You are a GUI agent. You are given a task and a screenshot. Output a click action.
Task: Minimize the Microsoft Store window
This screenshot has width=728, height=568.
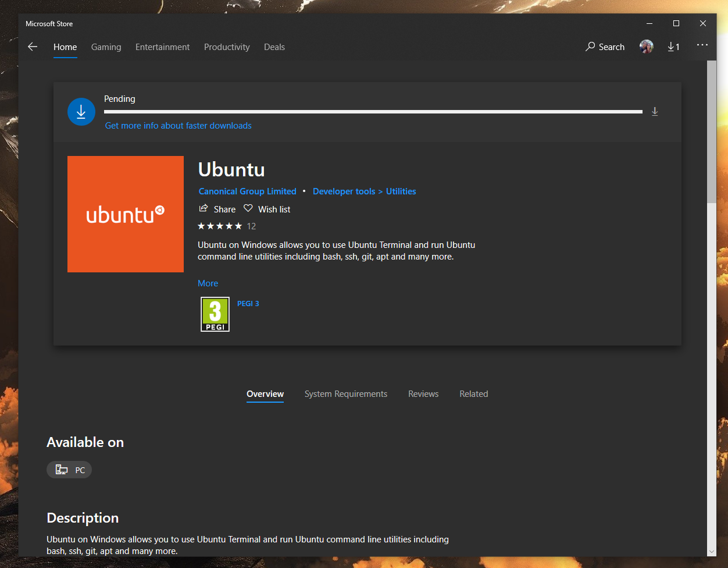(649, 23)
